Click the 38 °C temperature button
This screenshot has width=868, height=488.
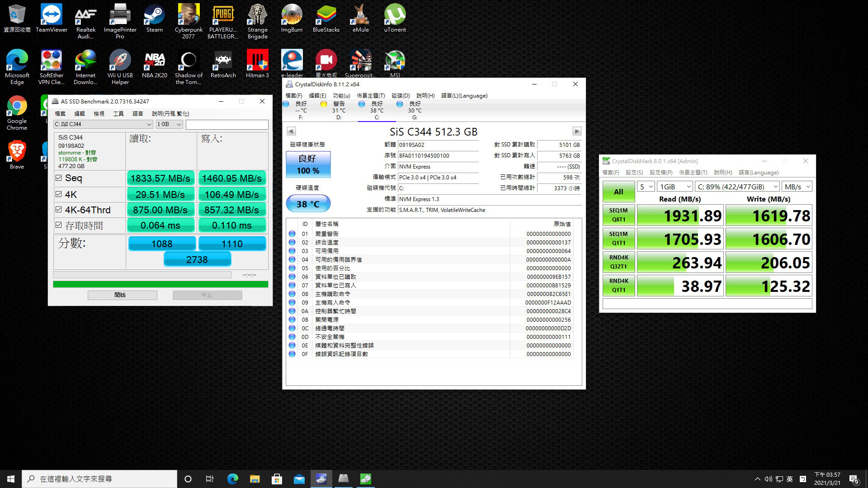pos(308,204)
